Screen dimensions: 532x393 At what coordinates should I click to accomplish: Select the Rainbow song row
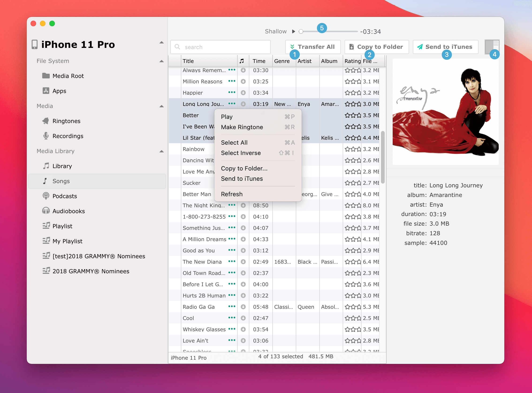tap(274, 149)
